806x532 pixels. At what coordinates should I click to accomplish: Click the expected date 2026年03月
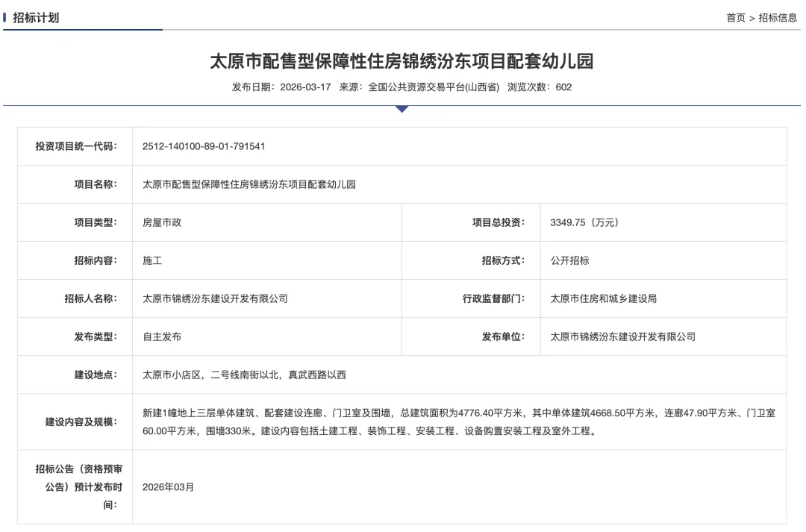coord(168,486)
